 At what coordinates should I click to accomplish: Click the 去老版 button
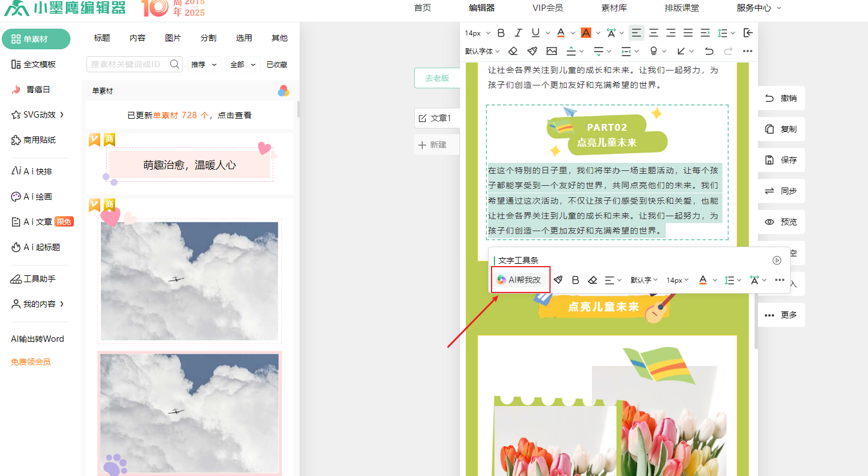[437, 78]
